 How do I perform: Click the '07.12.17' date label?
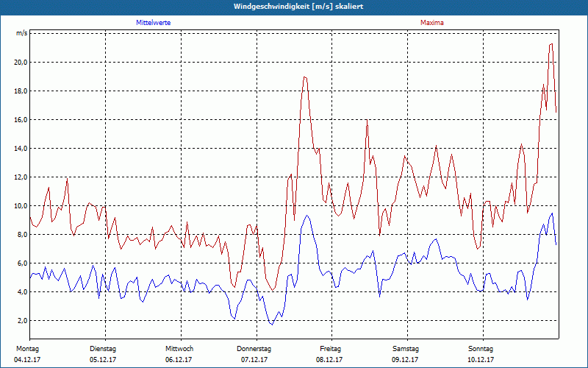[254, 360]
